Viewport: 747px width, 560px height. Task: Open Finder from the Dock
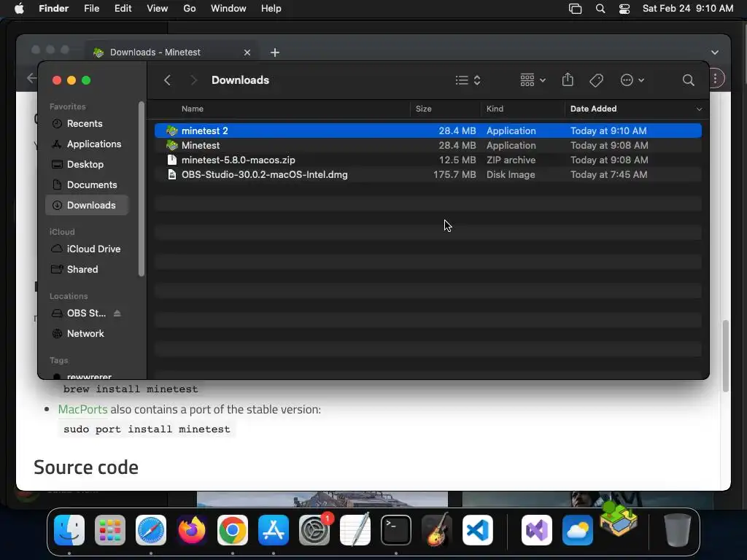coord(69,530)
